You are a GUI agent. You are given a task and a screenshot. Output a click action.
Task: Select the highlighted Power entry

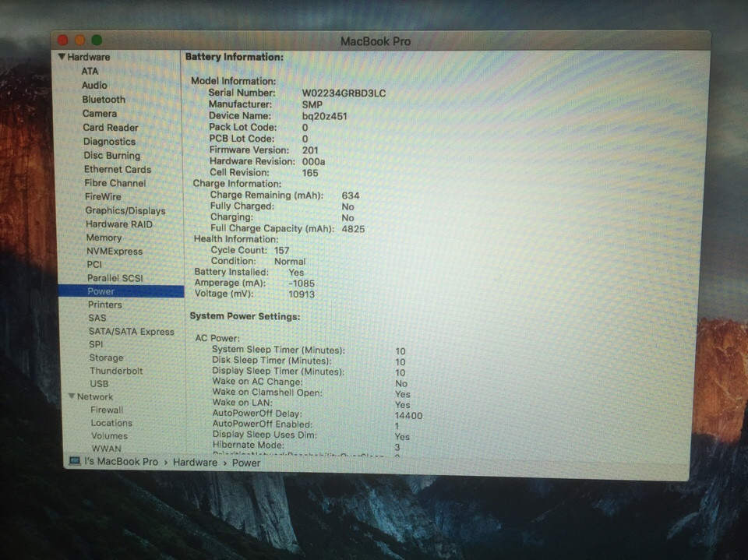coord(122,291)
